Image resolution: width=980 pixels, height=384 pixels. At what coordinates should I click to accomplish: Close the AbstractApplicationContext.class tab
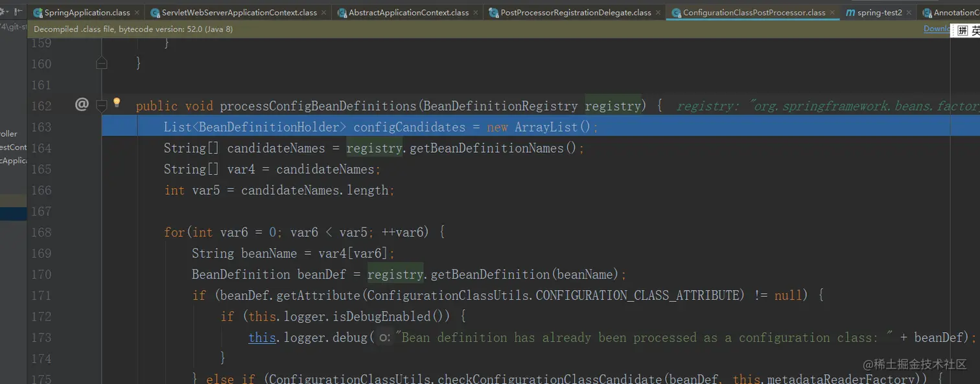pyautogui.click(x=476, y=13)
